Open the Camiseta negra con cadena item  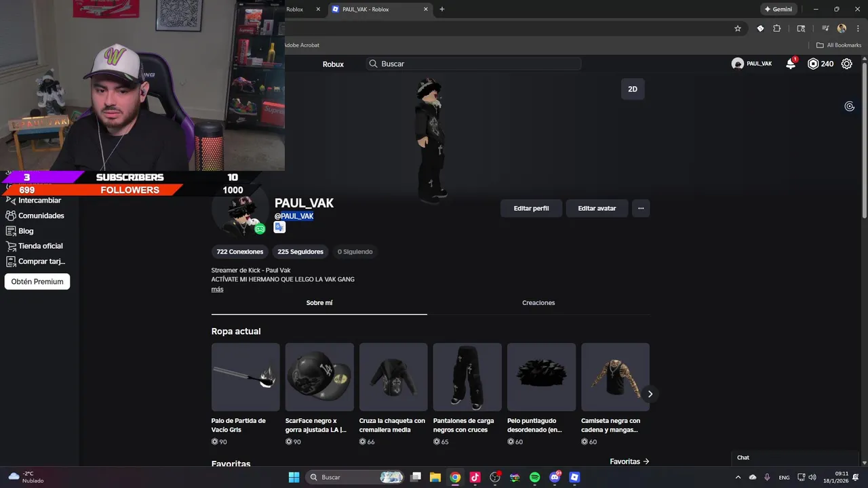point(615,377)
